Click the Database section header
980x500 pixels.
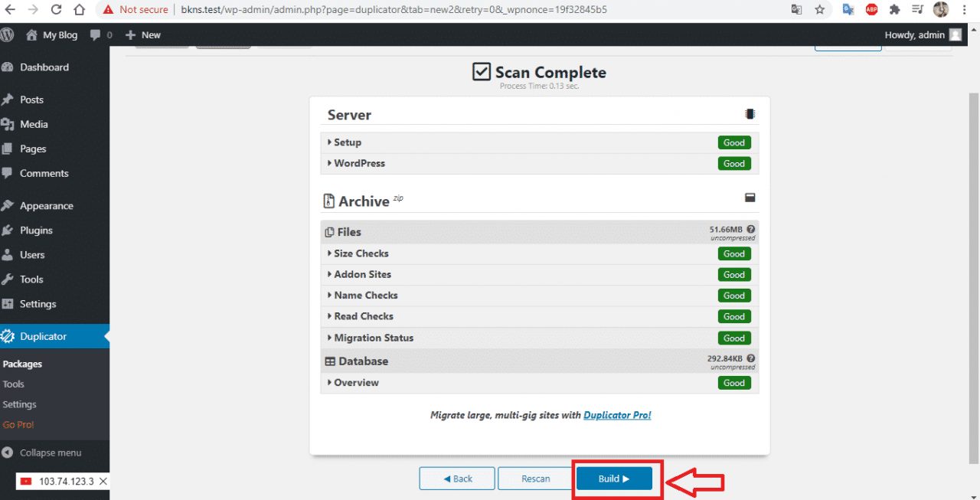tap(539, 361)
